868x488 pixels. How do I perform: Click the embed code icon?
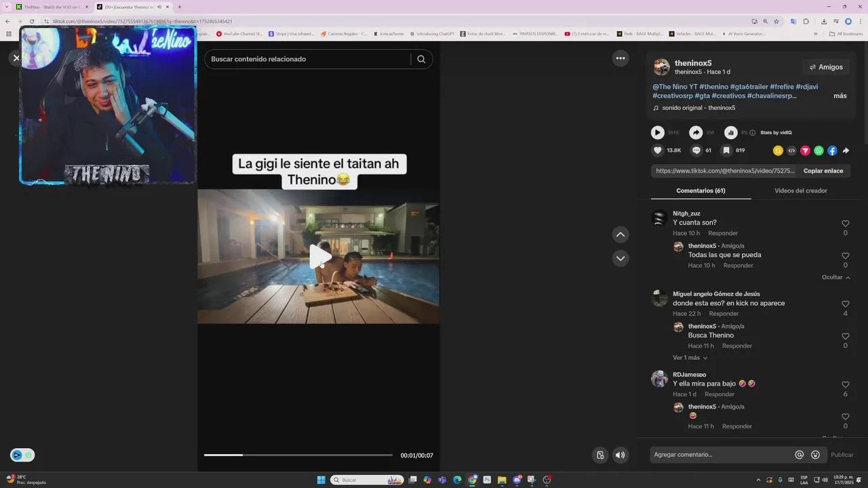[x=791, y=150]
